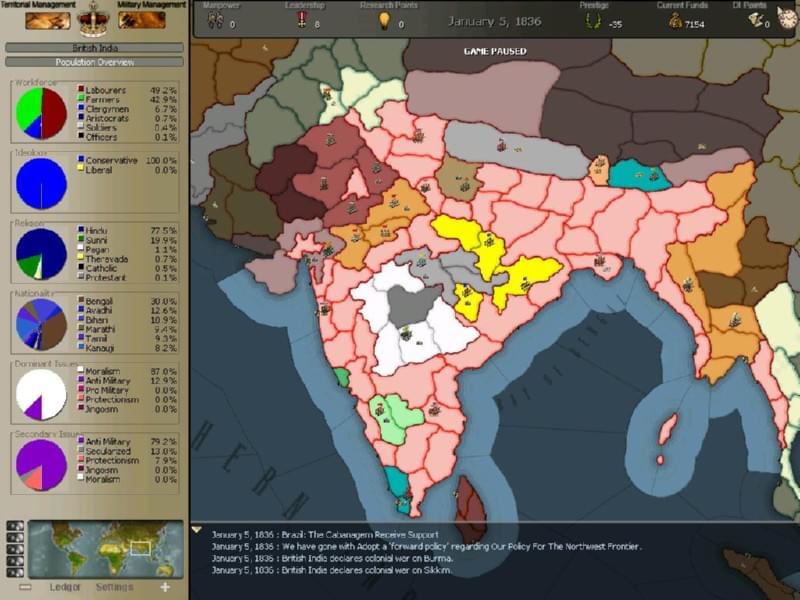
Task: Click the Bengali nationality legend entry
Action: pos(127,301)
